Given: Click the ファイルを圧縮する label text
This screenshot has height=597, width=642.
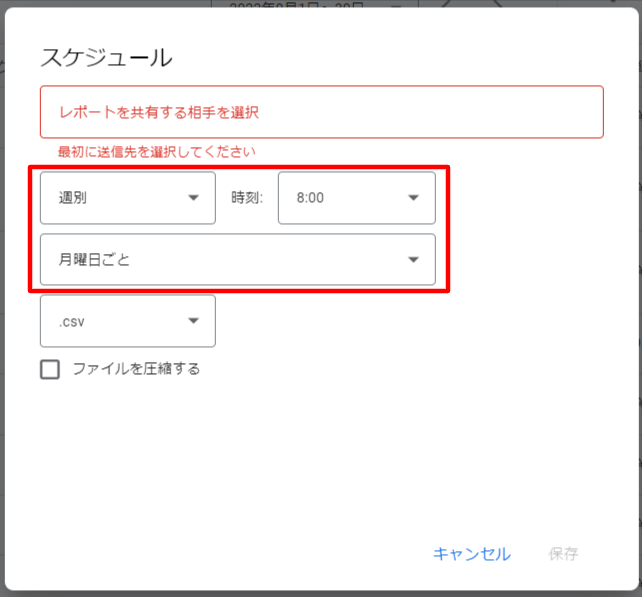Looking at the screenshot, I should pyautogui.click(x=136, y=369).
